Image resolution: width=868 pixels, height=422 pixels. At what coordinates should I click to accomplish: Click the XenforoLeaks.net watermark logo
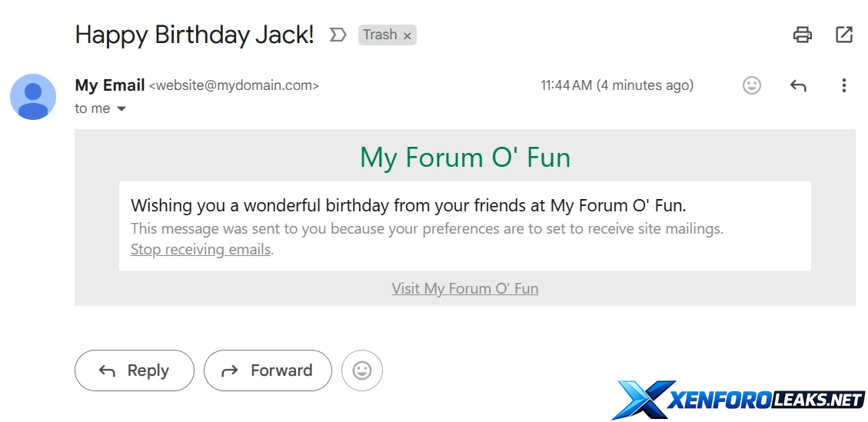coord(738,399)
